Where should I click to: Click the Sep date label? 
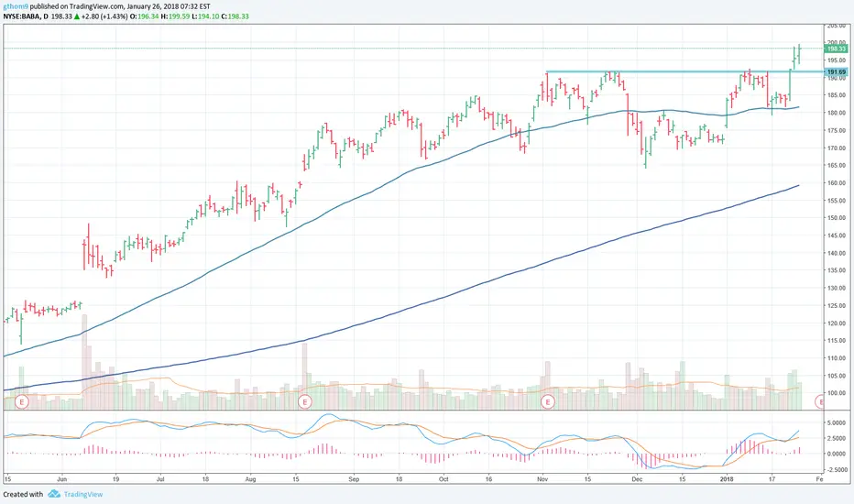354,479
